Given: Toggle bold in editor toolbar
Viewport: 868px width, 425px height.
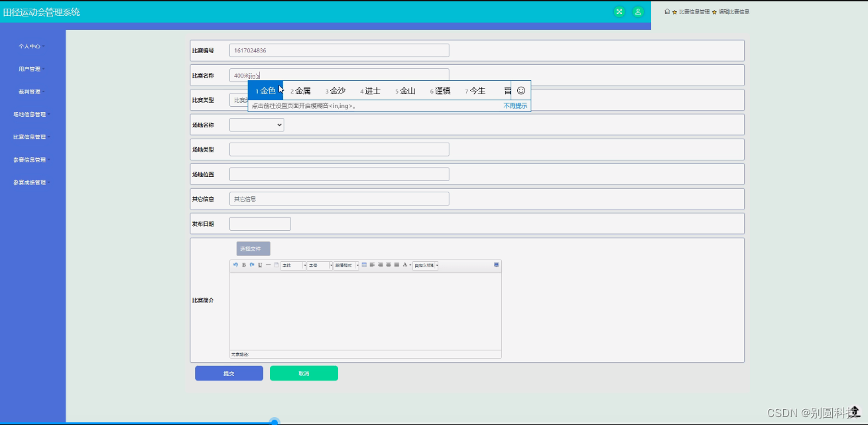Looking at the screenshot, I should 244,265.
